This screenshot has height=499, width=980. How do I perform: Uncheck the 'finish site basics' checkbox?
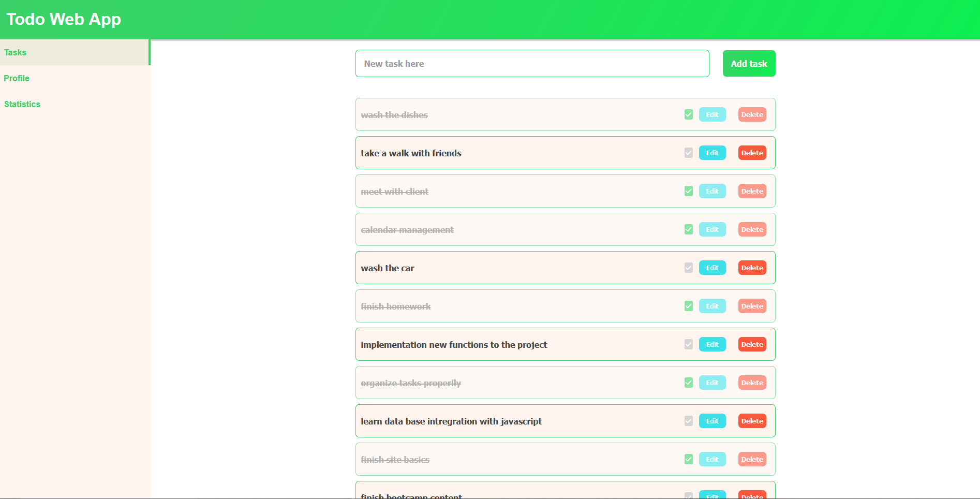(x=688, y=459)
